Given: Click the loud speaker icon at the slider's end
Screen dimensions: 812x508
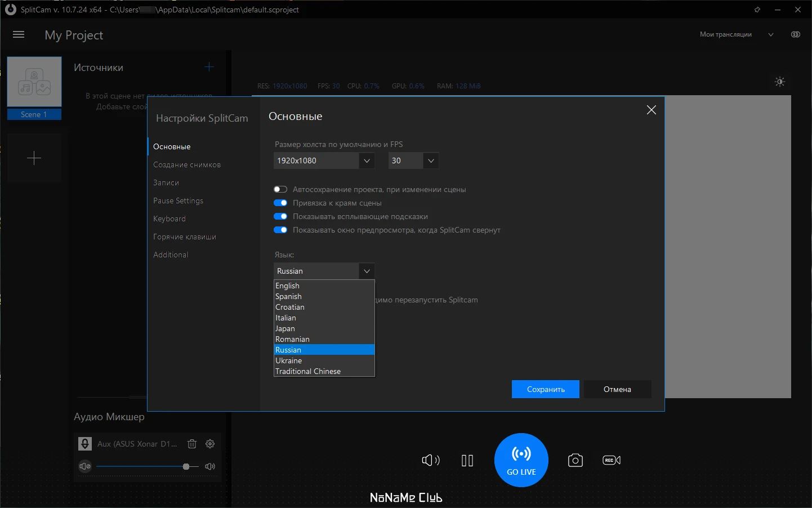Looking at the screenshot, I should pos(210,466).
